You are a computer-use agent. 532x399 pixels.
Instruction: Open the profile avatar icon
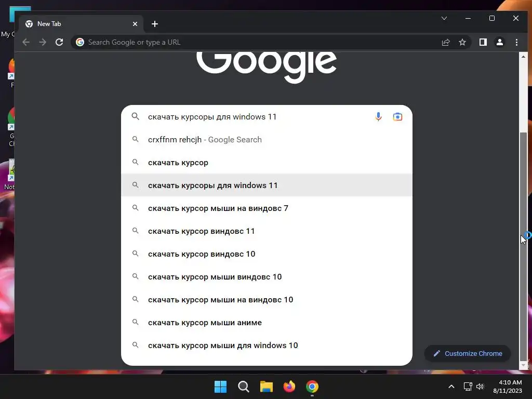coord(500,42)
